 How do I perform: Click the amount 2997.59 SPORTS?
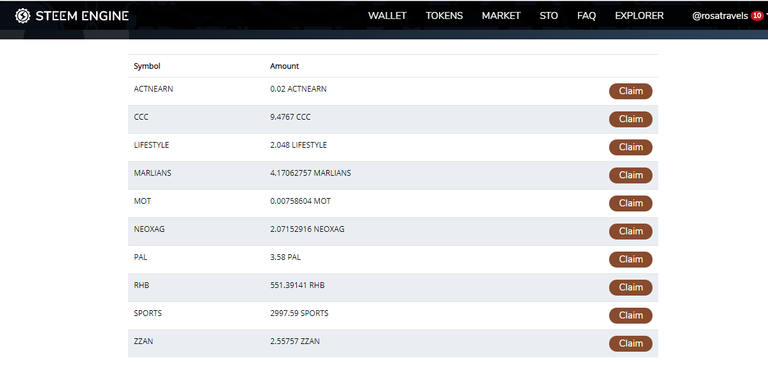click(x=299, y=313)
